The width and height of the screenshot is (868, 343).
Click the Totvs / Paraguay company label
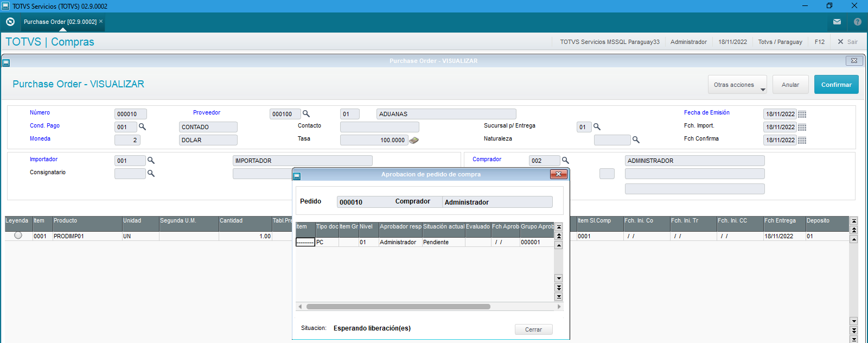(780, 42)
